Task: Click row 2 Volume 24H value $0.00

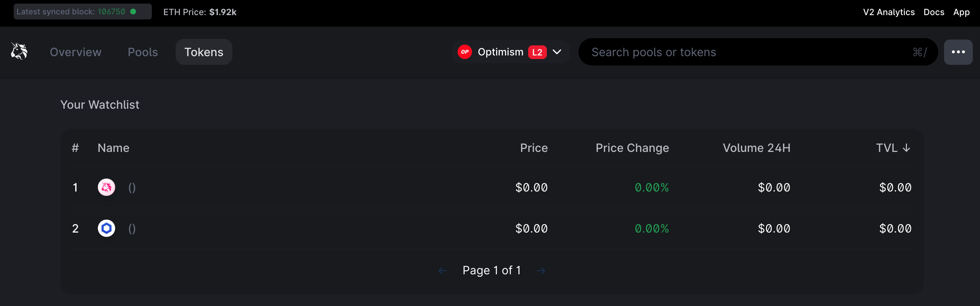Action: coord(774,229)
